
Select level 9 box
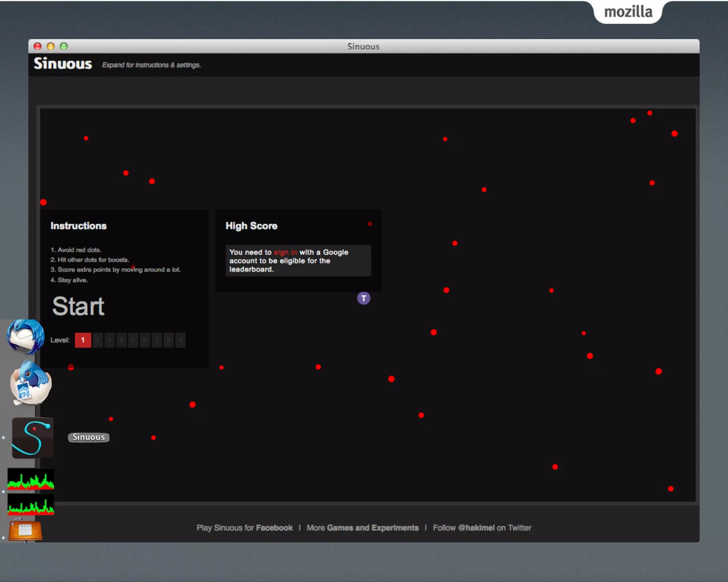coord(180,340)
